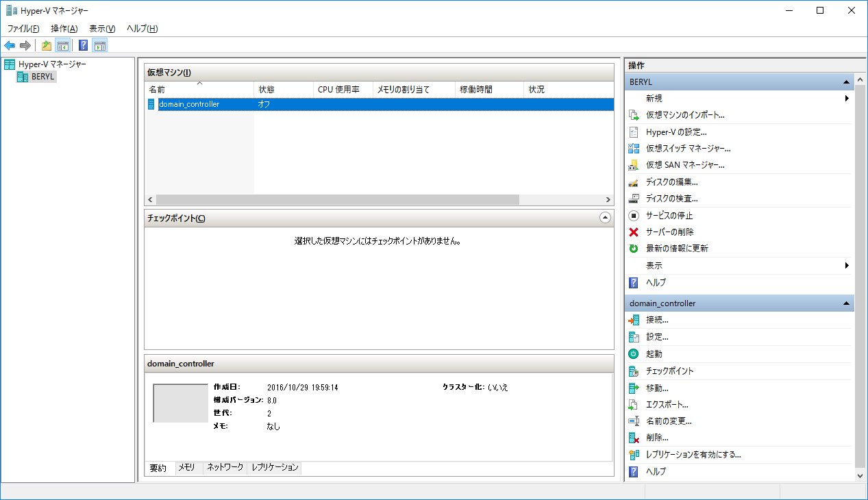Screen dimensions: 868x500
Task: Click the actions pane scroll down arrow
Action: [860, 475]
